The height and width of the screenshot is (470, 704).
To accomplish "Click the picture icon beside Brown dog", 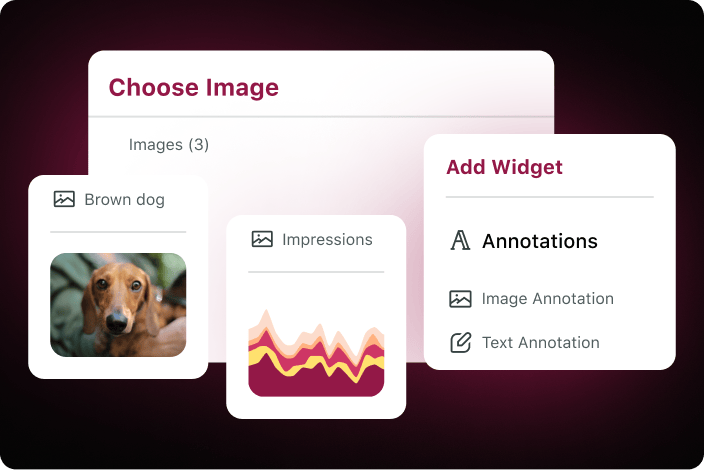I will (64, 199).
